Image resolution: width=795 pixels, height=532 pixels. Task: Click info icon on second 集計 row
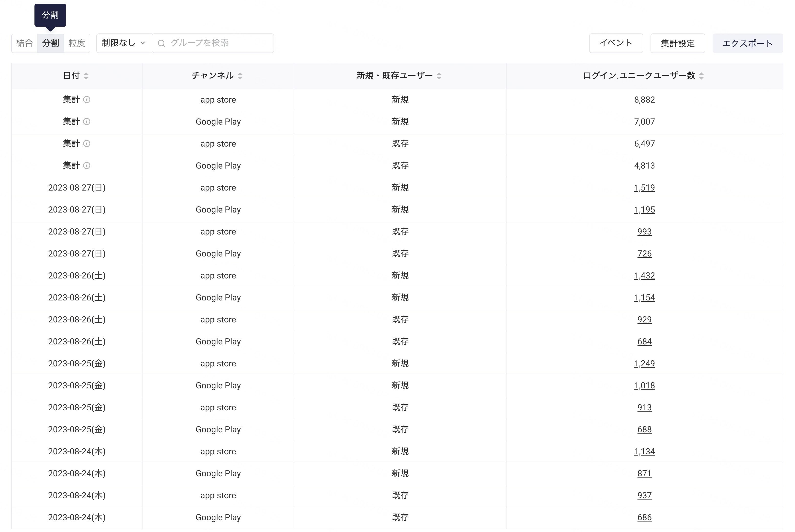[87, 122]
